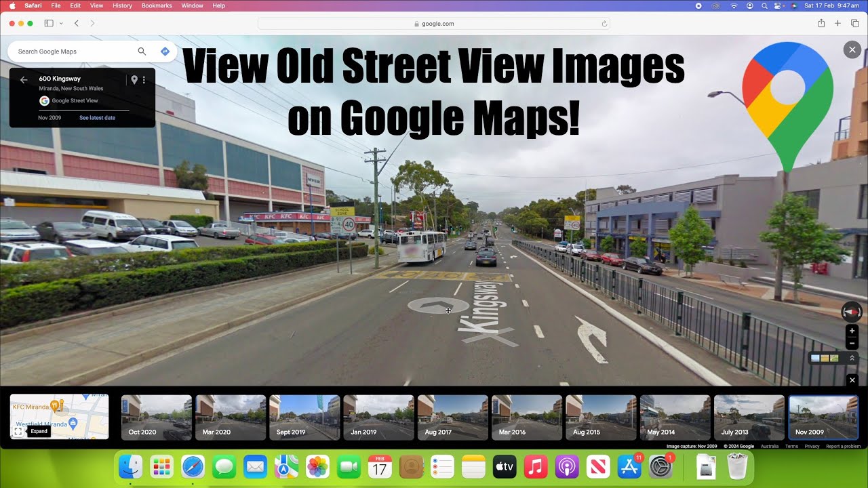Switch to the July 2013 imagery thumbnail

pos(749,418)
